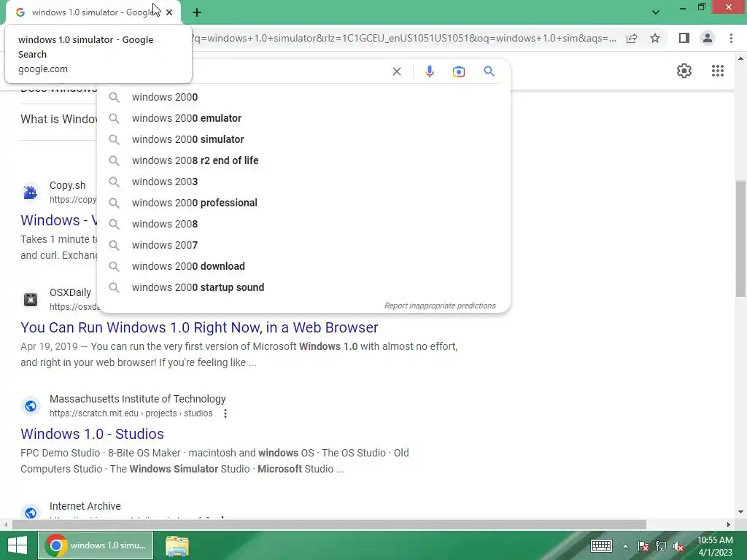747x560 pixels.
Task: Click Report inappropriate predictions
Action: point(440,306)
